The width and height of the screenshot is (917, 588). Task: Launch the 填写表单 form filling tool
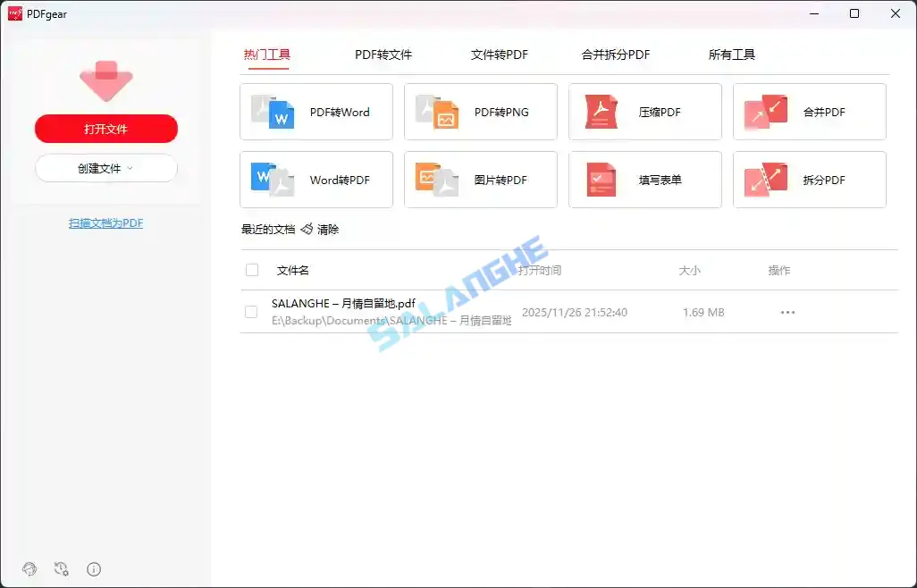[644, 180]
